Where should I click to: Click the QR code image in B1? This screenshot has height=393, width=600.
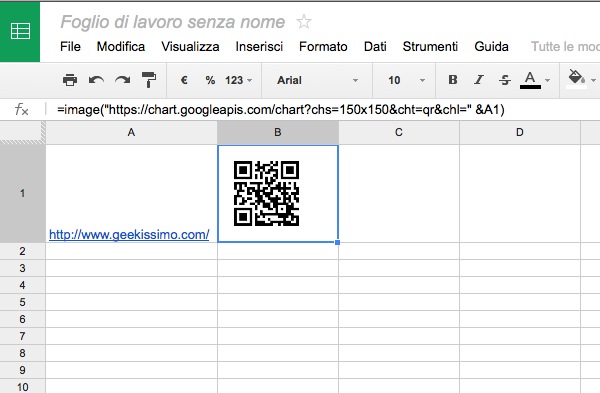(266, 193)
